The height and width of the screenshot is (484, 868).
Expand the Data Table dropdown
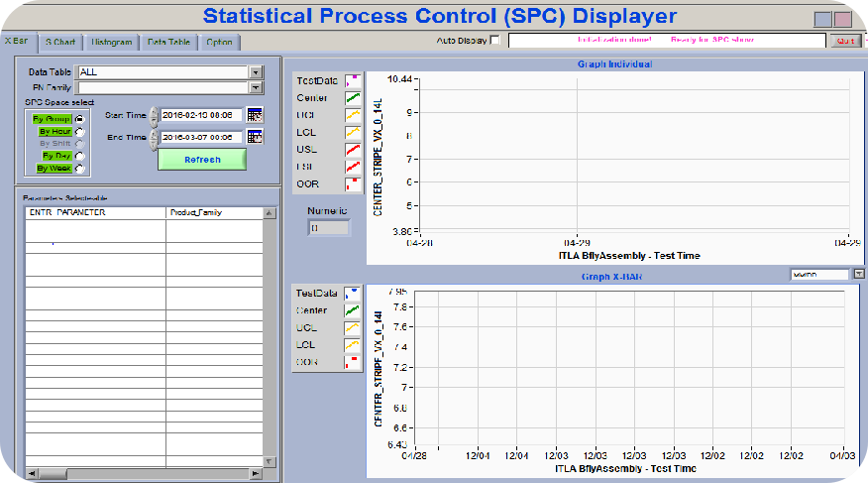[x=256, y=72]
